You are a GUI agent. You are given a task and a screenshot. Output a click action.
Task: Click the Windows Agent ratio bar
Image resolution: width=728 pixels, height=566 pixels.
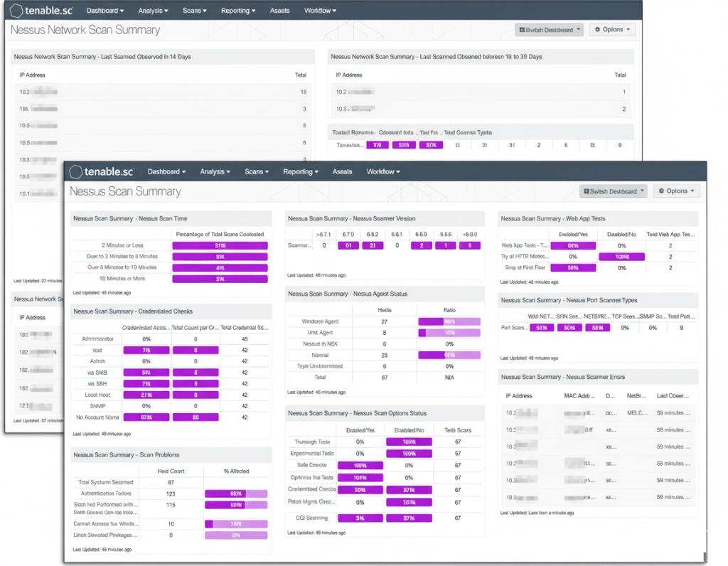coord(449,321)
